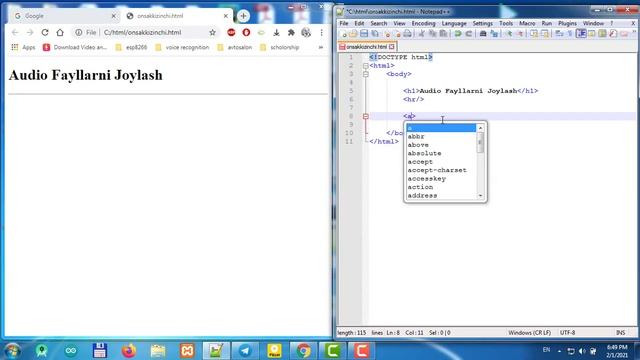Screen dimensions: 640x360
Task: Open Windows Start menu
Action: tap(12, 351)
